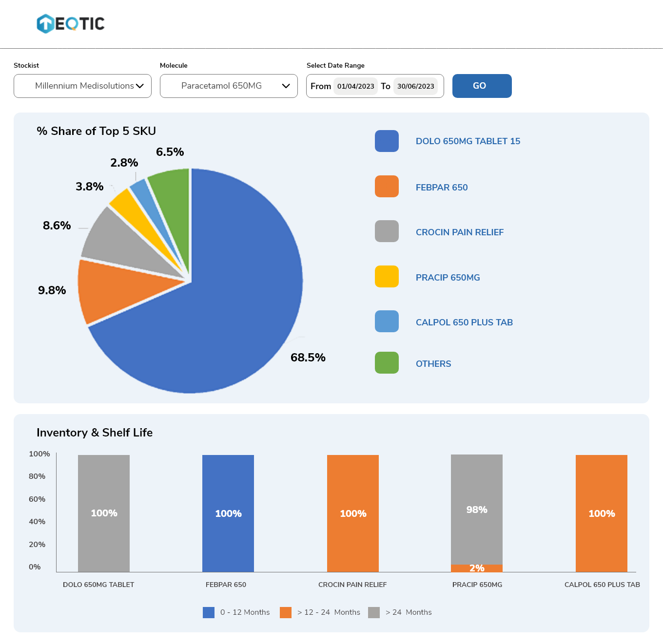Click the CROCIN PAIN RELIEF gray swatch

point(387,231)
